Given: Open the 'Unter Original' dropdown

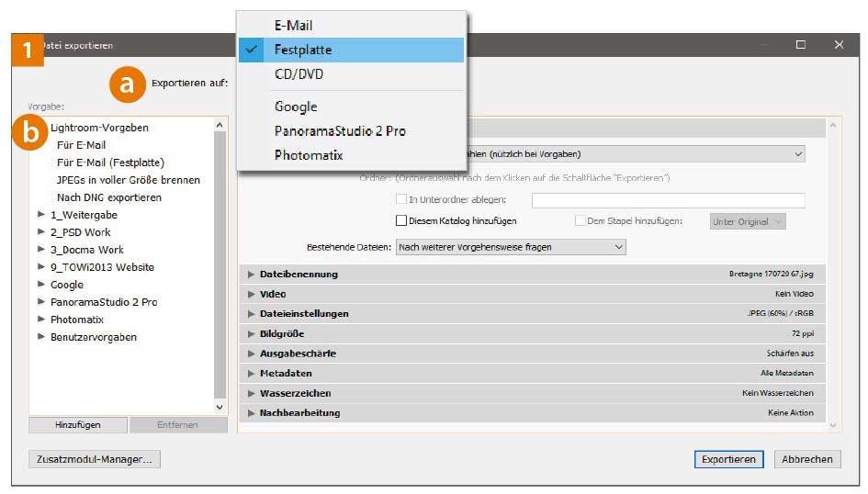Looking at the screenshot, I should click(x=748, y=221).
